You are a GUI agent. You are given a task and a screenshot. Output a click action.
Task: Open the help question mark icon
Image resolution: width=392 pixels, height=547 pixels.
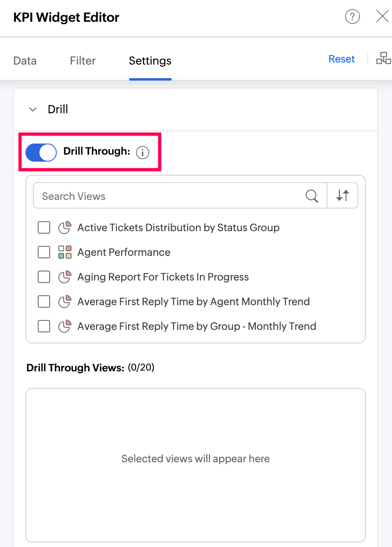click(352, 16)
